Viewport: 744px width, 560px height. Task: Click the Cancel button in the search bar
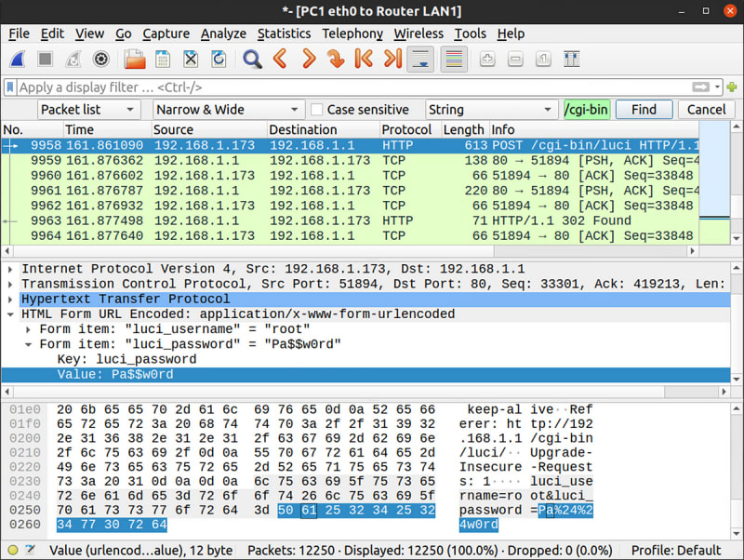(x=706, y=110)
